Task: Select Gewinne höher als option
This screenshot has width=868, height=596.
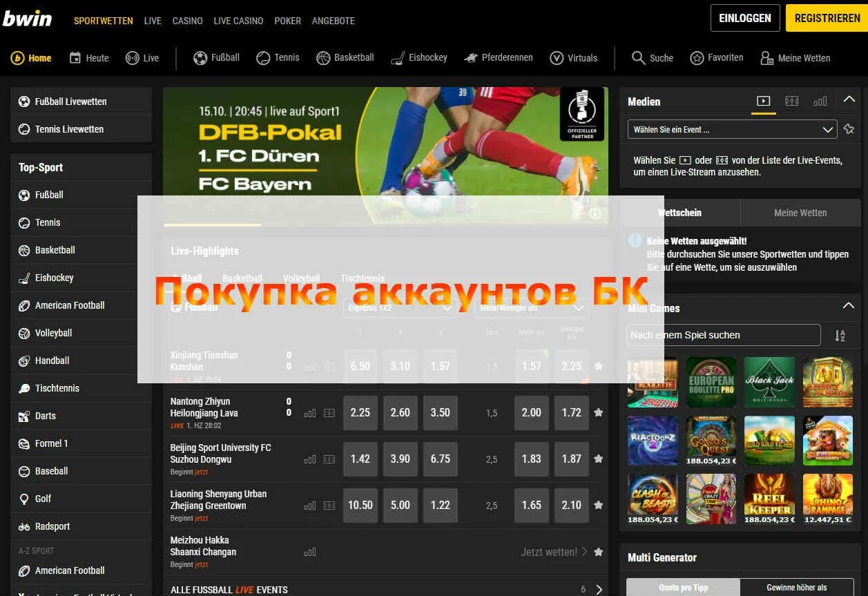Action: (x=796, y=588)
